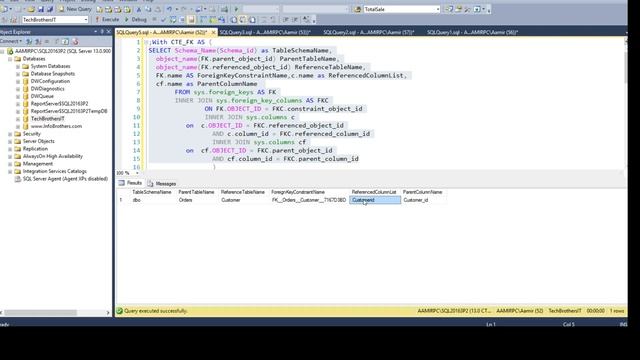Click the Save icon in the toolbar

pyautogui.click(x=41, y=9)
